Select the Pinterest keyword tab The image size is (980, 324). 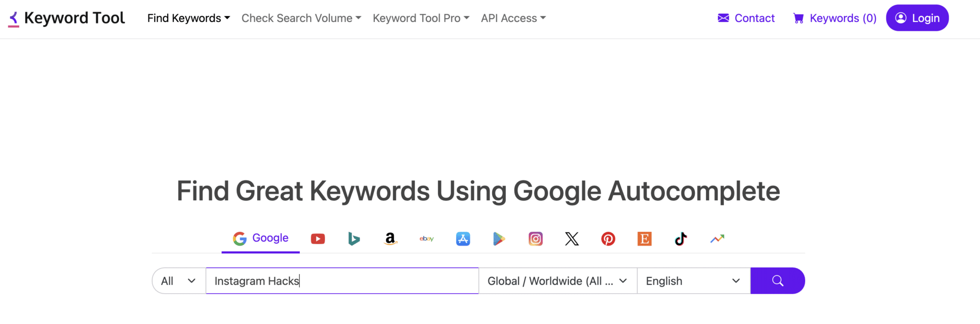point(608,239)
